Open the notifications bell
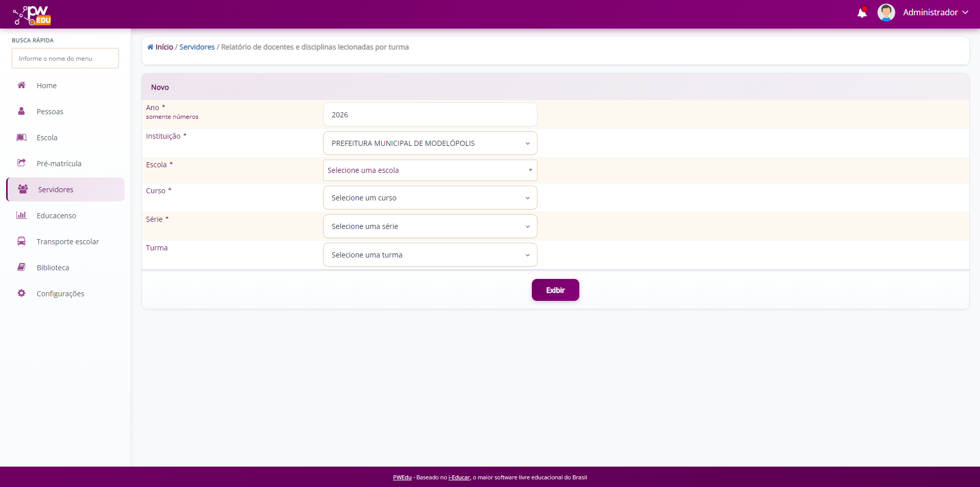 pos(862,13)
